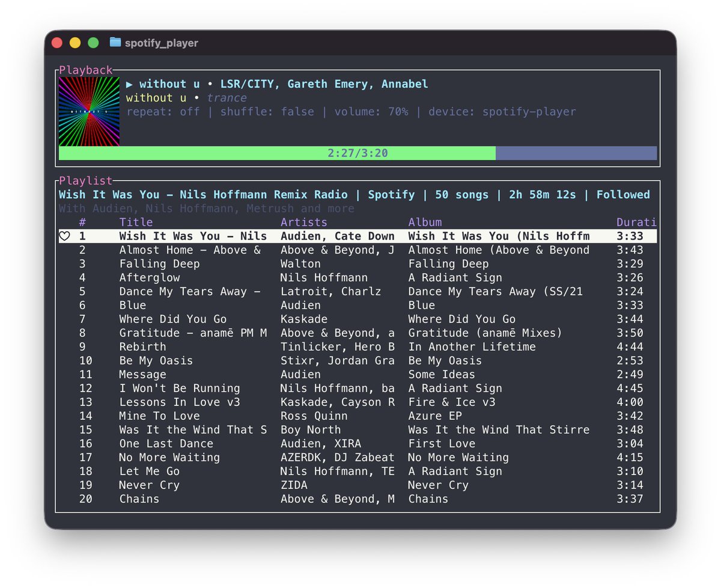The width and height of the screenshot is (721, 588).
Task: Select track 4 Afterglow
Action: [x=149, y=278]
